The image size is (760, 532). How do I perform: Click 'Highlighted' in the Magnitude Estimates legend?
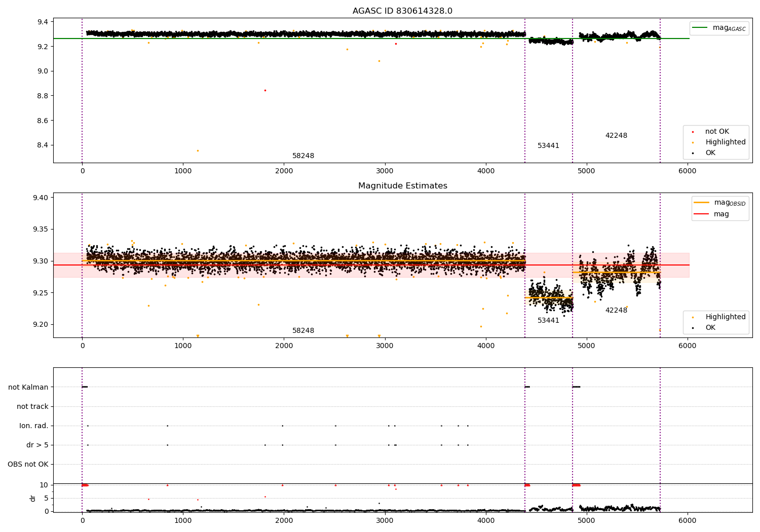pyautogui.click(x=726, y=317)
